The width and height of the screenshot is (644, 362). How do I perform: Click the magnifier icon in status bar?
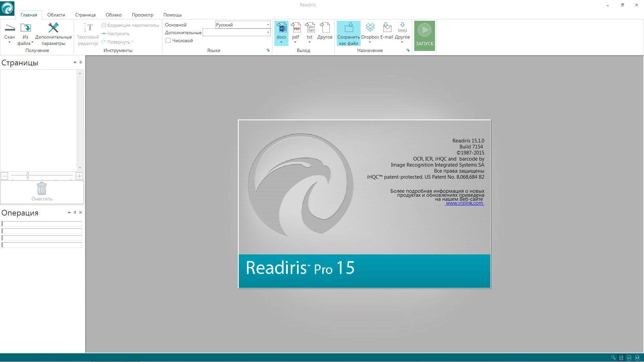[x=613, y=358]
